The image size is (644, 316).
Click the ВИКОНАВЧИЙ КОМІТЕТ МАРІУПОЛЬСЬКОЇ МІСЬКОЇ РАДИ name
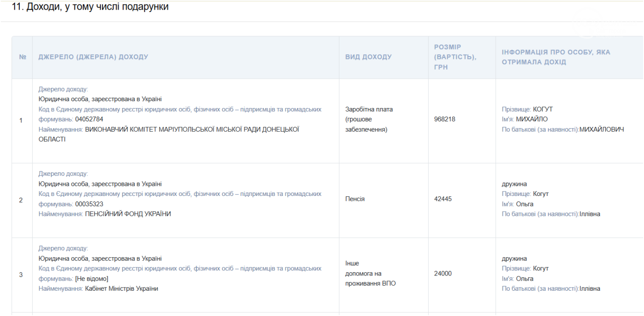click(192, 129)
